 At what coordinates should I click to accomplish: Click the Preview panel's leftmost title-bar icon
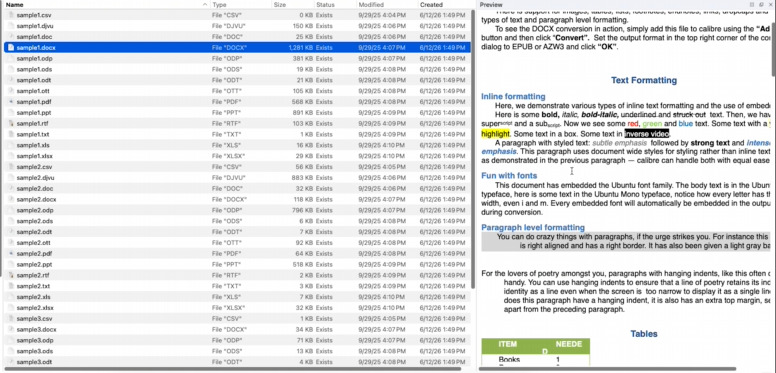click(752, 4)
